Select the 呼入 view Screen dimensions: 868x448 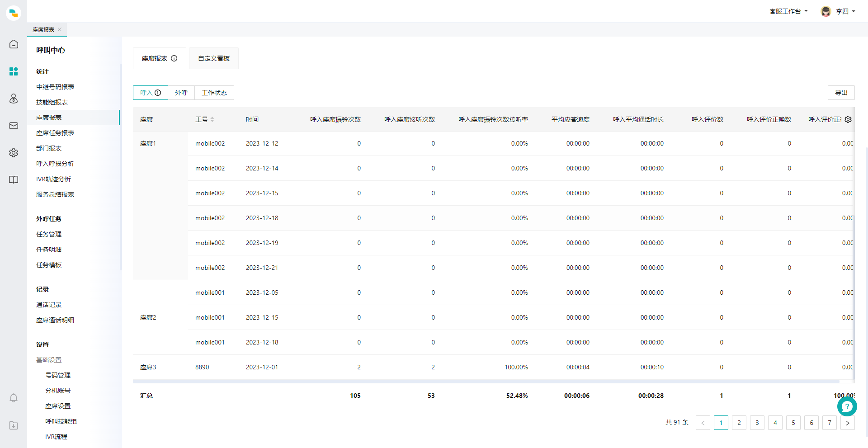pos(151,93)
